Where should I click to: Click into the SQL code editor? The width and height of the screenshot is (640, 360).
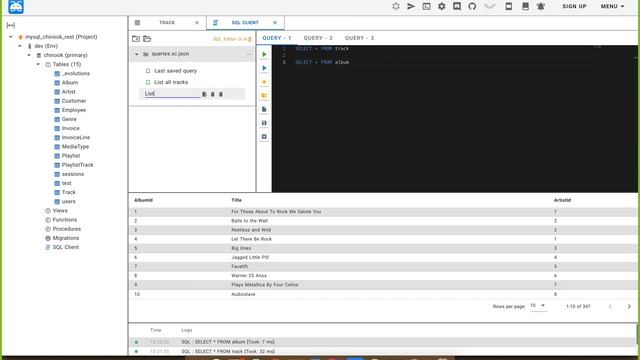(455, 118)
